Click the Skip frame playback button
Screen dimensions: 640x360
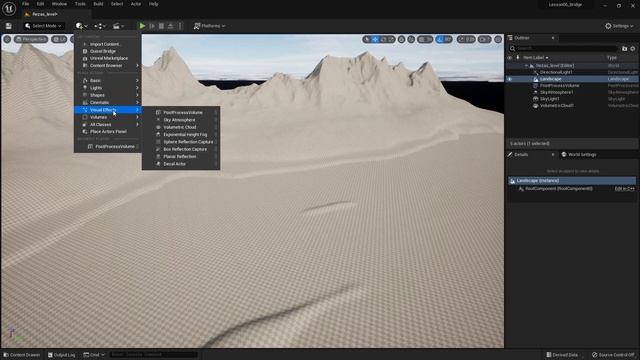152,26
